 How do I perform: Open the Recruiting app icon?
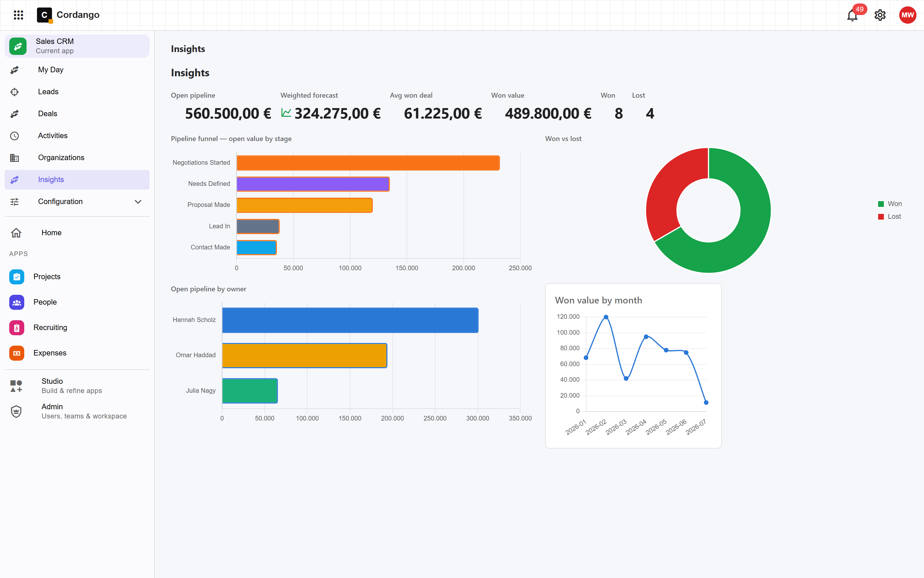(17, 328)
